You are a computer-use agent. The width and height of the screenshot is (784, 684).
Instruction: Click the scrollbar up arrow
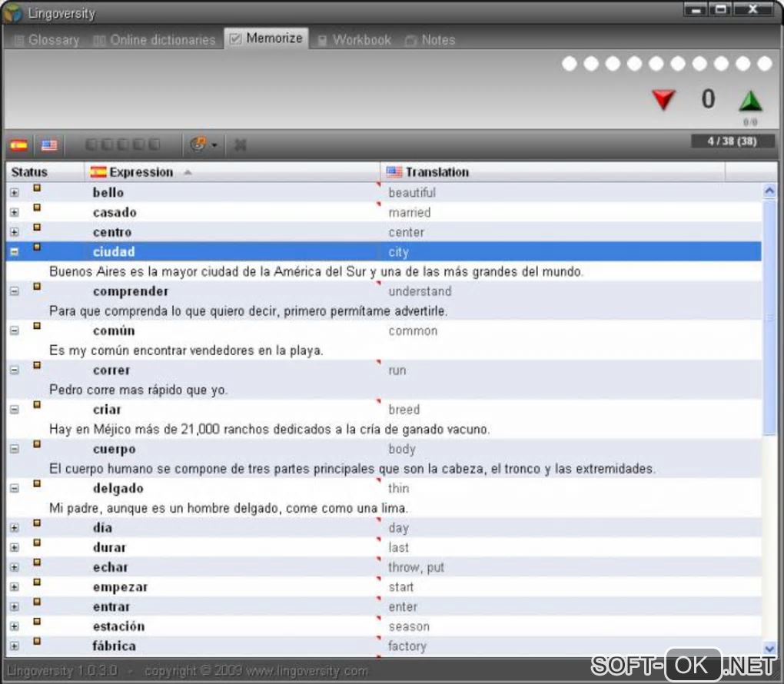[769, 191]
